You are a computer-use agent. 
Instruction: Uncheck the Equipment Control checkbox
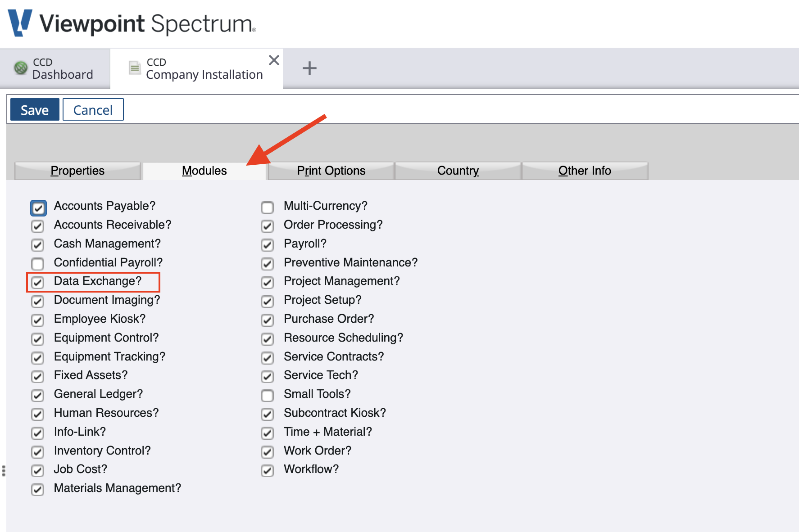point(38,339)
